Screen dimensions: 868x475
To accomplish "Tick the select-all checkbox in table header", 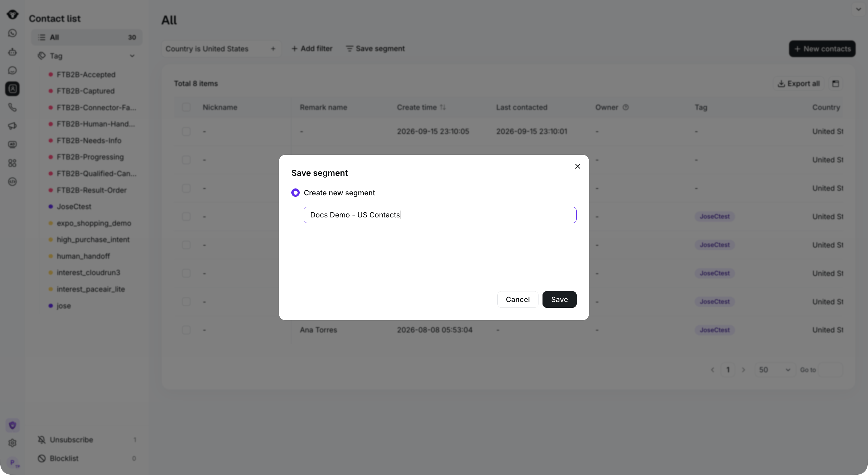I will coord(186,107).
